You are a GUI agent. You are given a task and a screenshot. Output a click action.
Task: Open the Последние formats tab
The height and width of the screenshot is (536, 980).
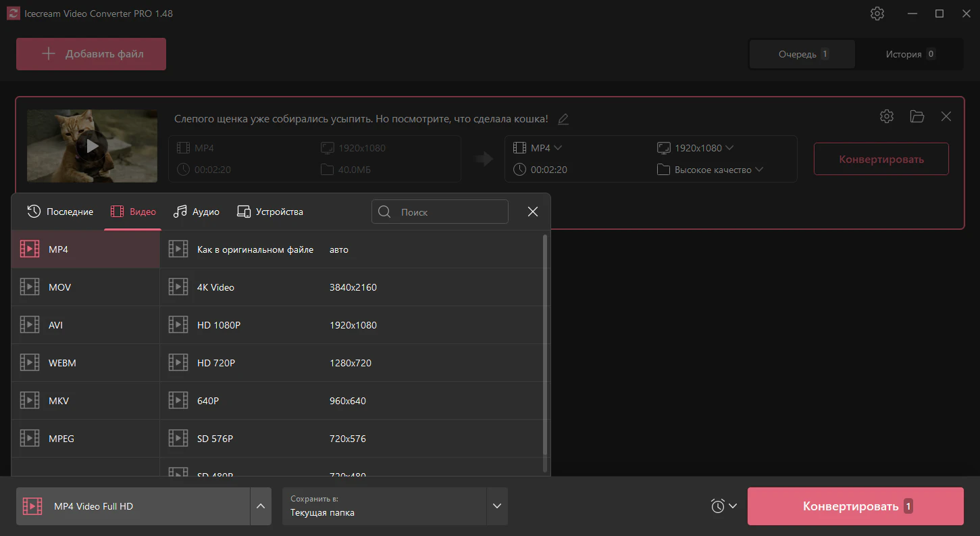pos(60,212)
